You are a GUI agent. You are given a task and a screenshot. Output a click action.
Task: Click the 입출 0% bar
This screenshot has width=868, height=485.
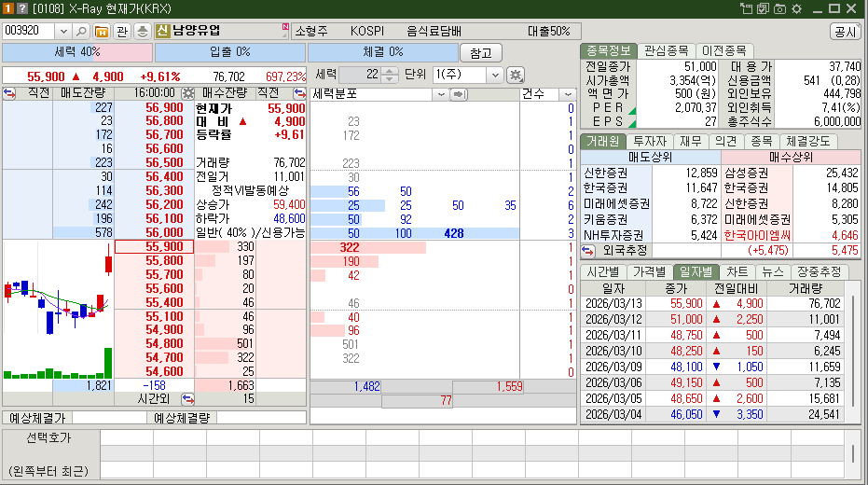coord(229,52)
